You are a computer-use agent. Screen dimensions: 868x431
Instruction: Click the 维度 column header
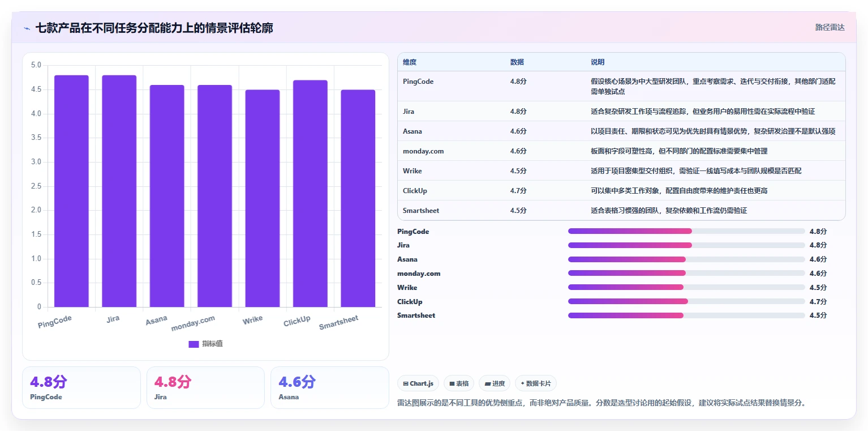[x=410, y=62]
